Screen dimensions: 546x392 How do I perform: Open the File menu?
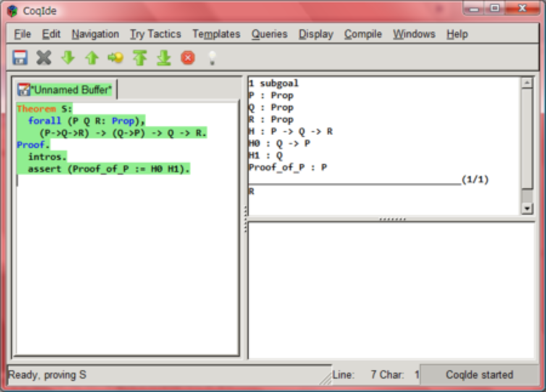pos(22,34)
